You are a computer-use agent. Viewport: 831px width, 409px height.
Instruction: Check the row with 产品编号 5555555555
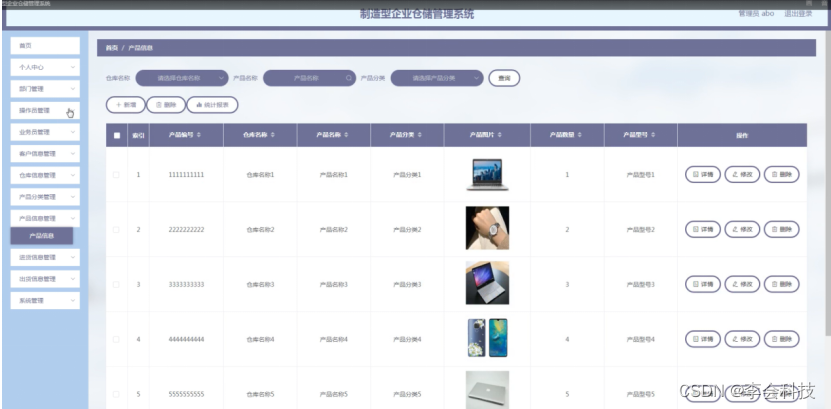[x=116, y=394]
